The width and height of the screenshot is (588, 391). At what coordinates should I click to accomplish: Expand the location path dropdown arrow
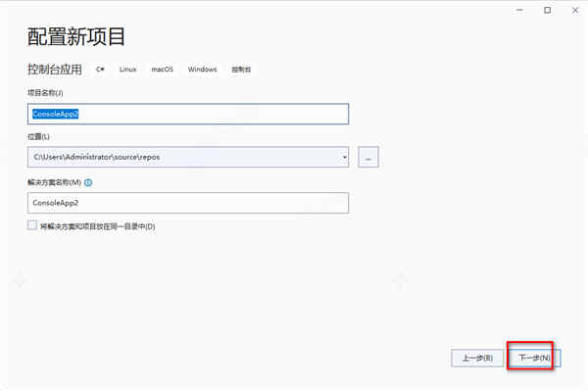(x=344, y=157)
